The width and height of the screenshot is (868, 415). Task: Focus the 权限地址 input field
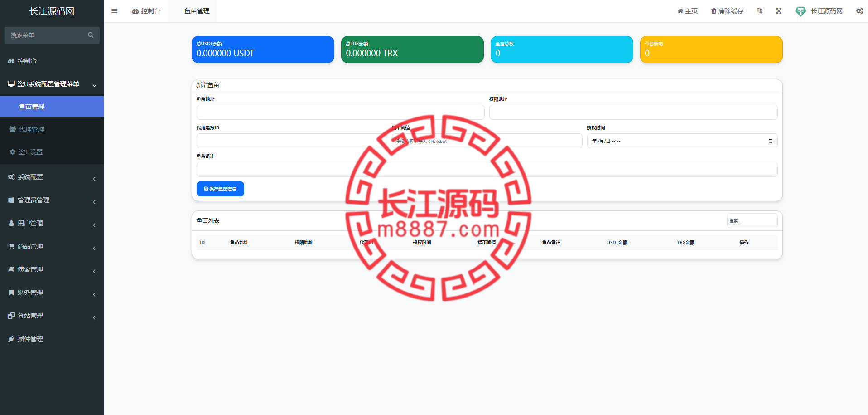[633, 112]
